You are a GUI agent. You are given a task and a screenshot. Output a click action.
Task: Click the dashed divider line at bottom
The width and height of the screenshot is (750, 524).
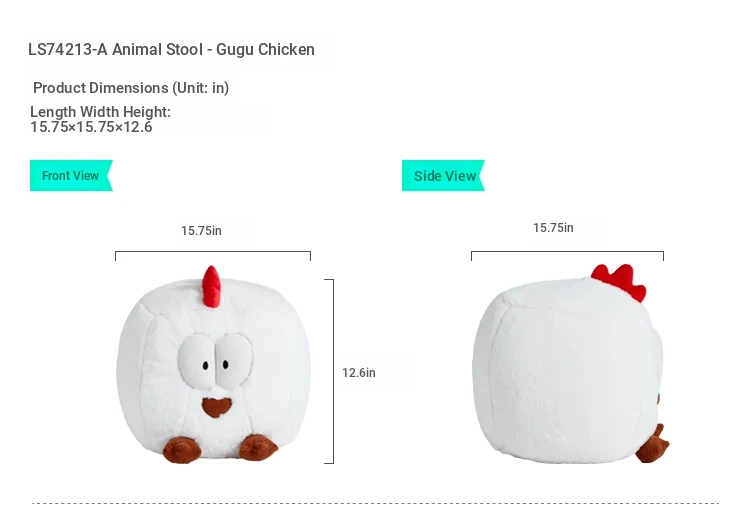point(375,503)
